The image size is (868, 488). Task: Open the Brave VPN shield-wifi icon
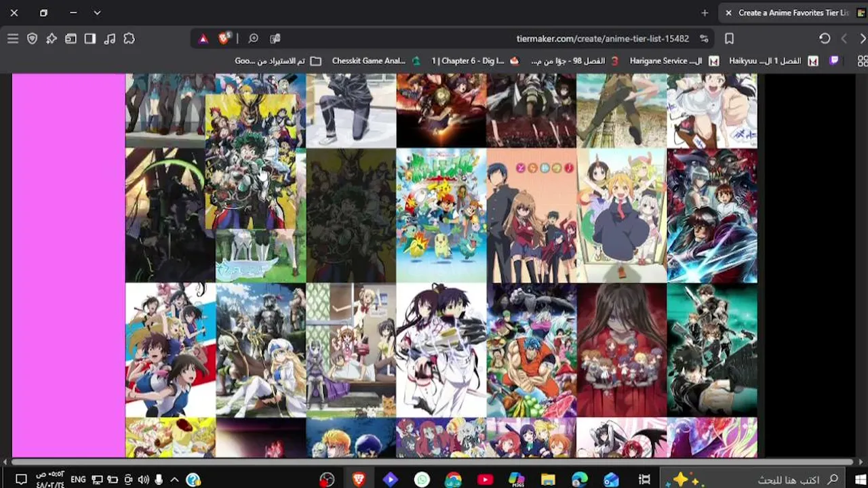32,39
